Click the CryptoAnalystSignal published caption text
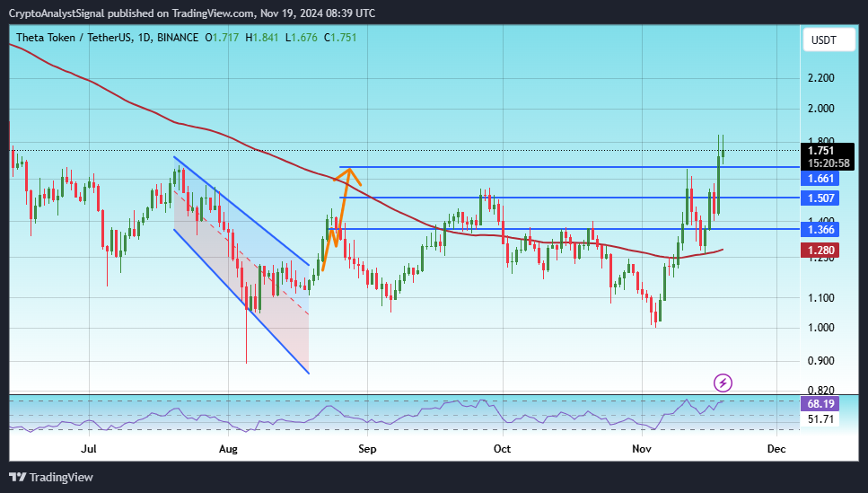Screen dimensions: 868x493 [192, 13]
